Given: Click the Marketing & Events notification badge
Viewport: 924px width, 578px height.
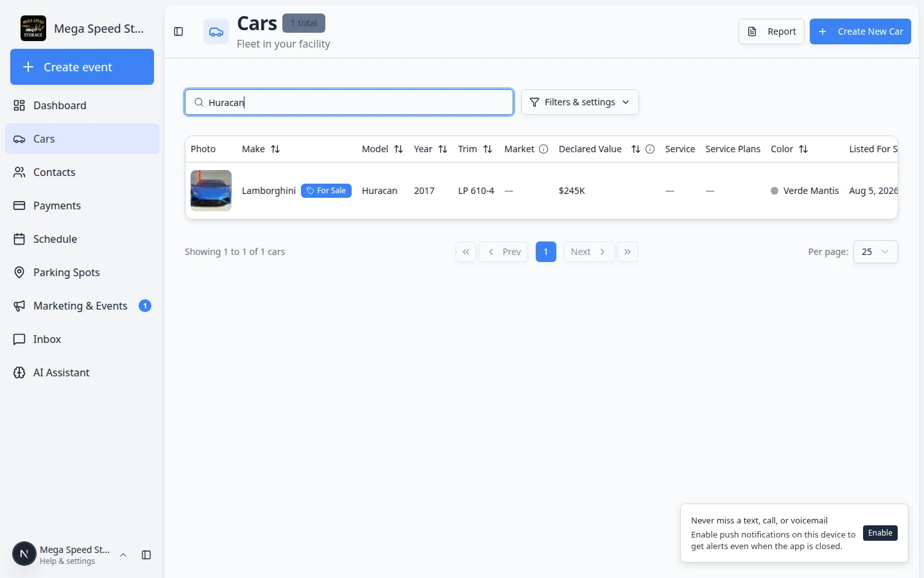Looking at the screenshot, I should coord(145,306).
